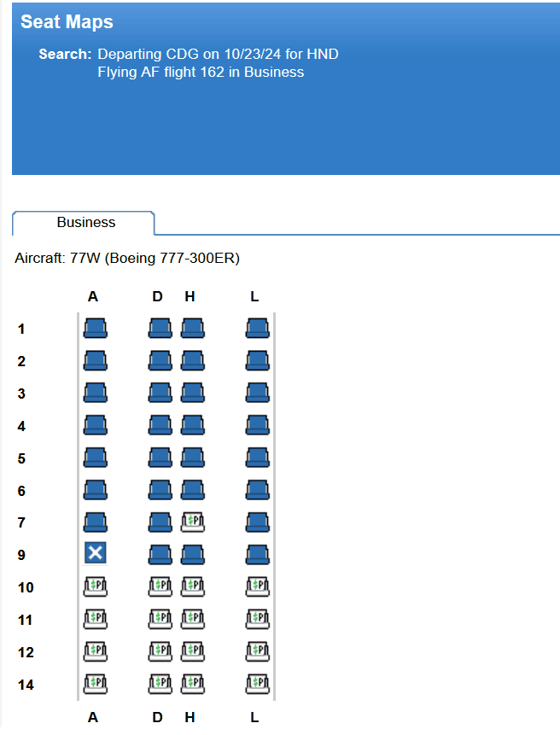Screen dimensions: 560x735
Task: Pick seat 7D in row seven
Action: pos(160,522)
